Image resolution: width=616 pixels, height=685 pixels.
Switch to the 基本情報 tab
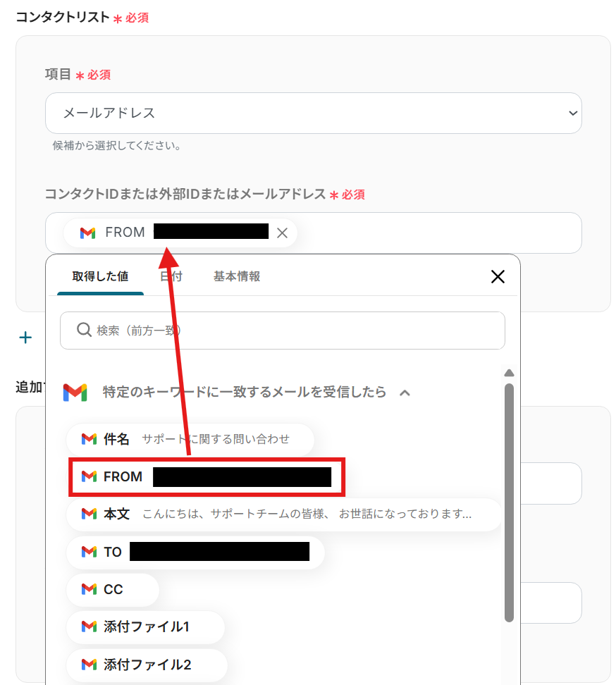(x=237, y=276)
